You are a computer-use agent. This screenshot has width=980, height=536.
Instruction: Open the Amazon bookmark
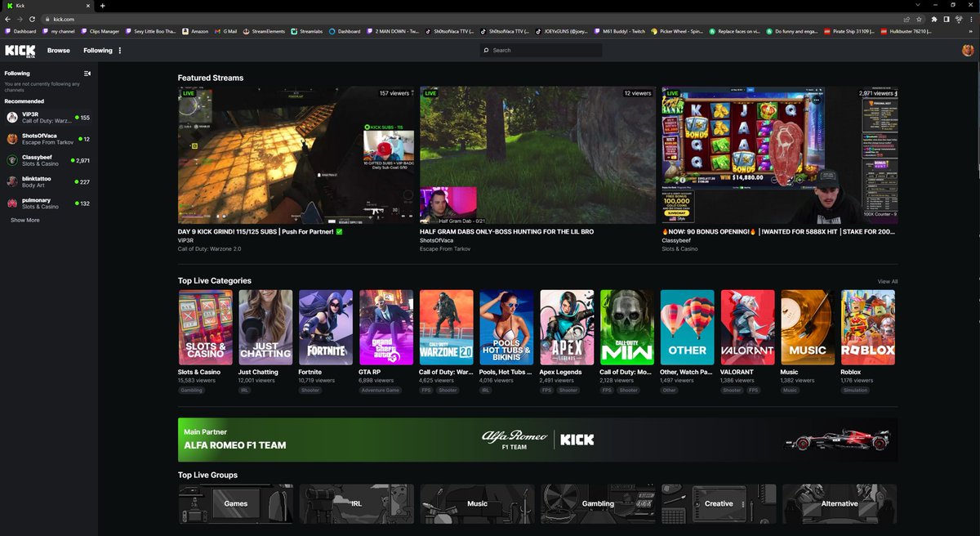coord(195,31)
